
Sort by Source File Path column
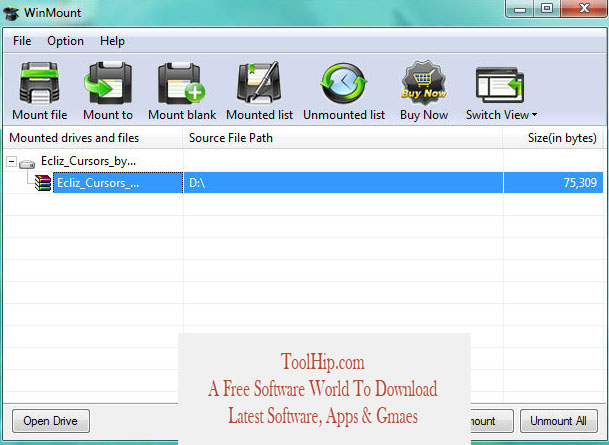pos(343,138)
